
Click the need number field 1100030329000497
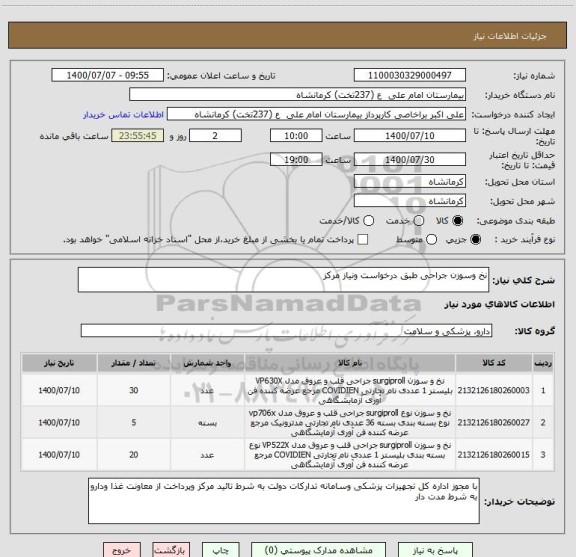coord(410,75)
